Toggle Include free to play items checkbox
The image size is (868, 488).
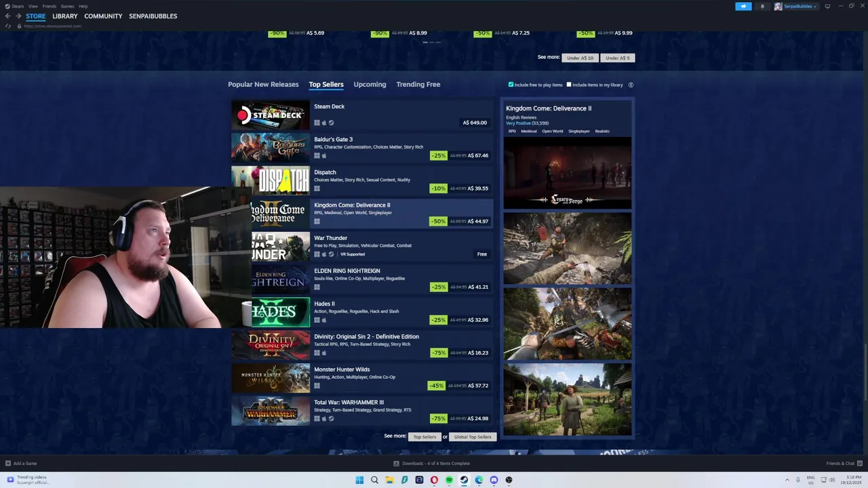click(x=511, y=85)
